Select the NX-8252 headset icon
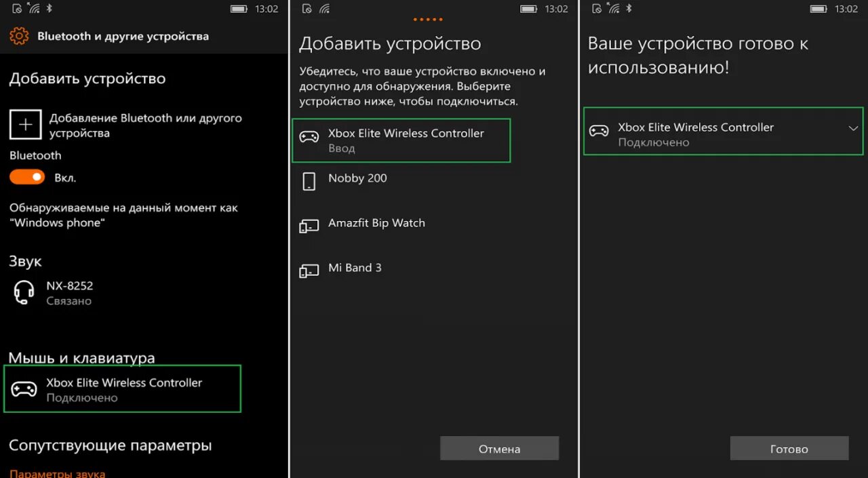The height and width of the screenshot is (478, 868). 24,292
